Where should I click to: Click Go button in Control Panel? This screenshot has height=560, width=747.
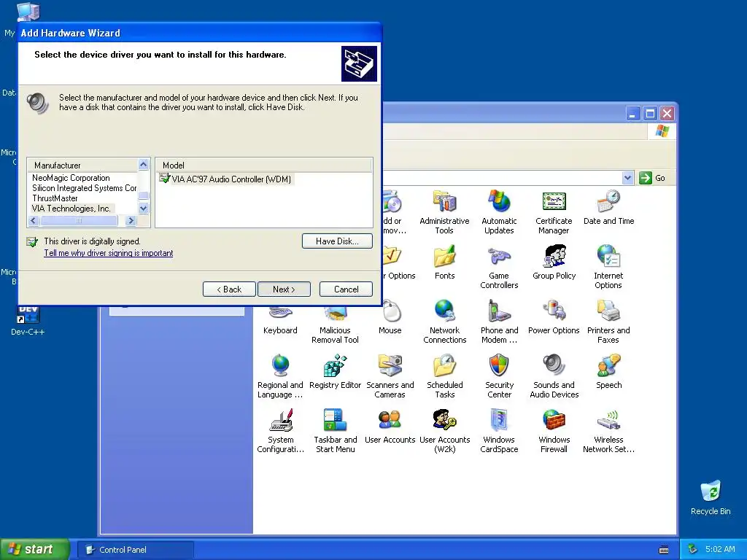[x=653, y=178]
